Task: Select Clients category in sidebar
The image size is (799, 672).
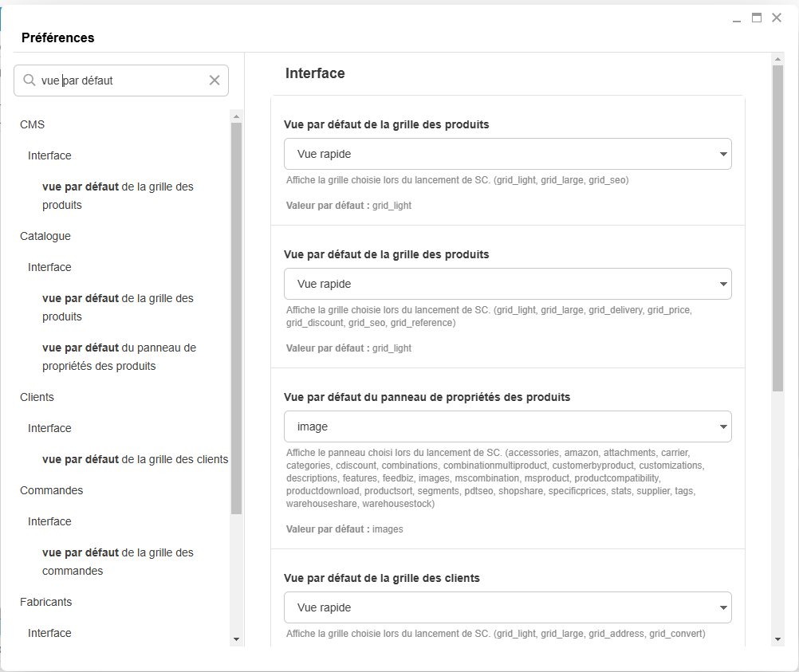Action: click(37, 397)
